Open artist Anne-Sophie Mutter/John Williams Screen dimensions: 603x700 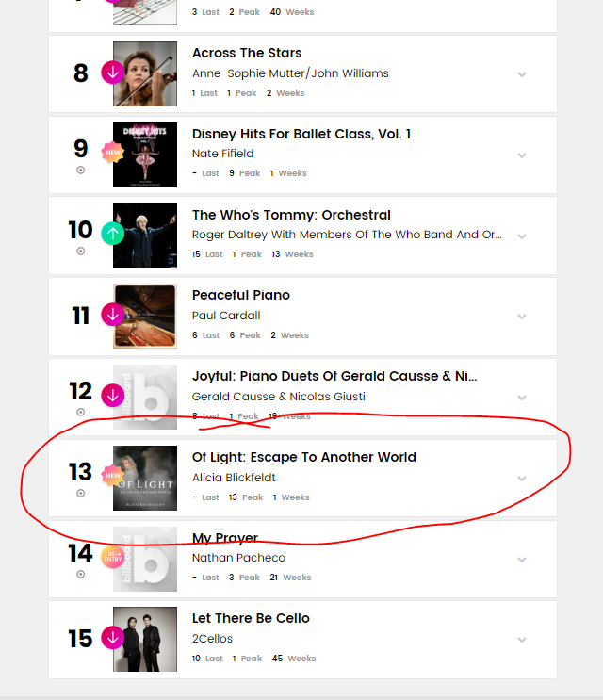pyautogui.click(x=290, y=73)
